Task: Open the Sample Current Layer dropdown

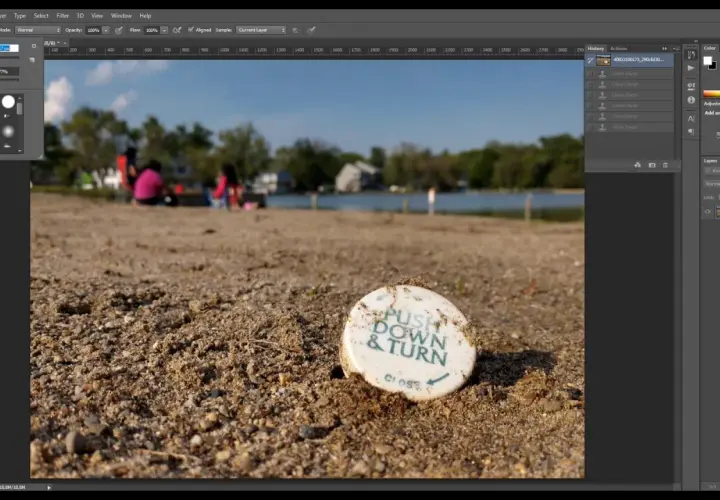Action: click(x=261, y=30)
